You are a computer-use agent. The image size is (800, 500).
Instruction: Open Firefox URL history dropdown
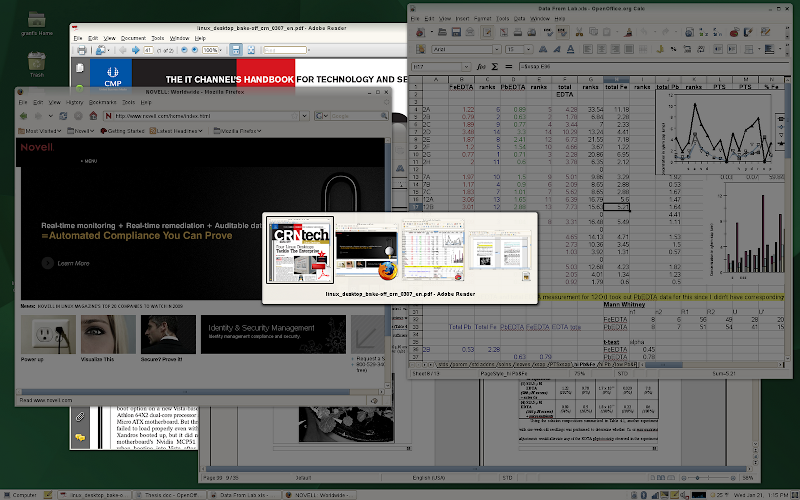tap(305, 116)
